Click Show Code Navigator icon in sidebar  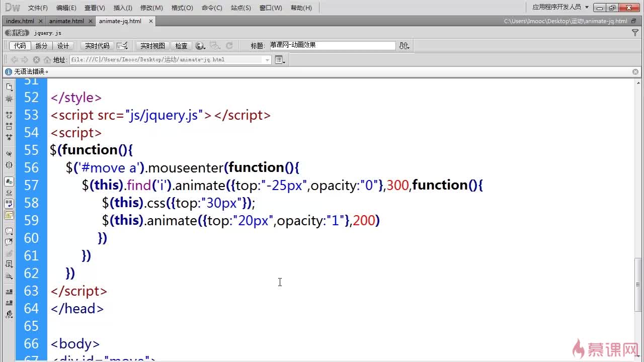pyautogui.click(x=9, y=98)
